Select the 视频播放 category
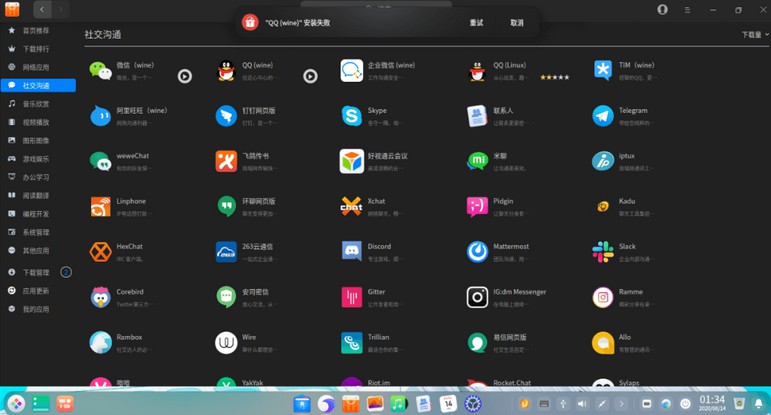This screenshot has width=771, height=415. pos(37,122)
